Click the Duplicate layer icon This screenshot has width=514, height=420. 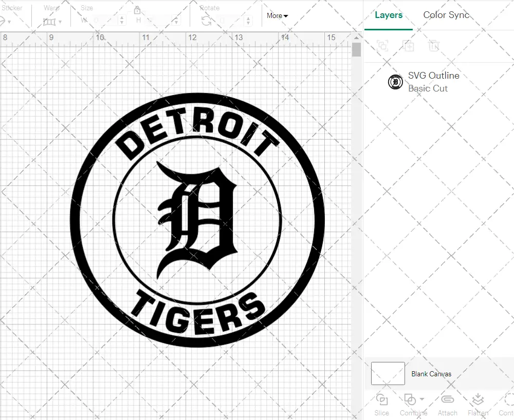(x=409, y=46)
